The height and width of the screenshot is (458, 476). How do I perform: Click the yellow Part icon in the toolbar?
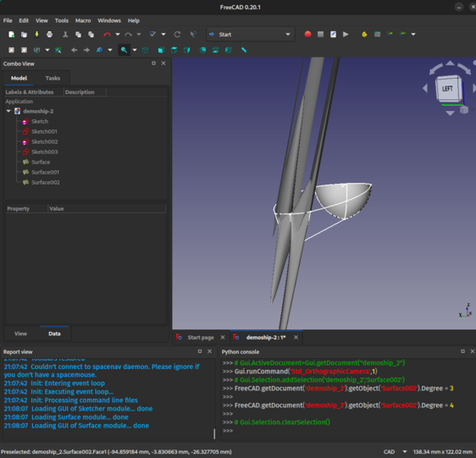click(364, 35)
